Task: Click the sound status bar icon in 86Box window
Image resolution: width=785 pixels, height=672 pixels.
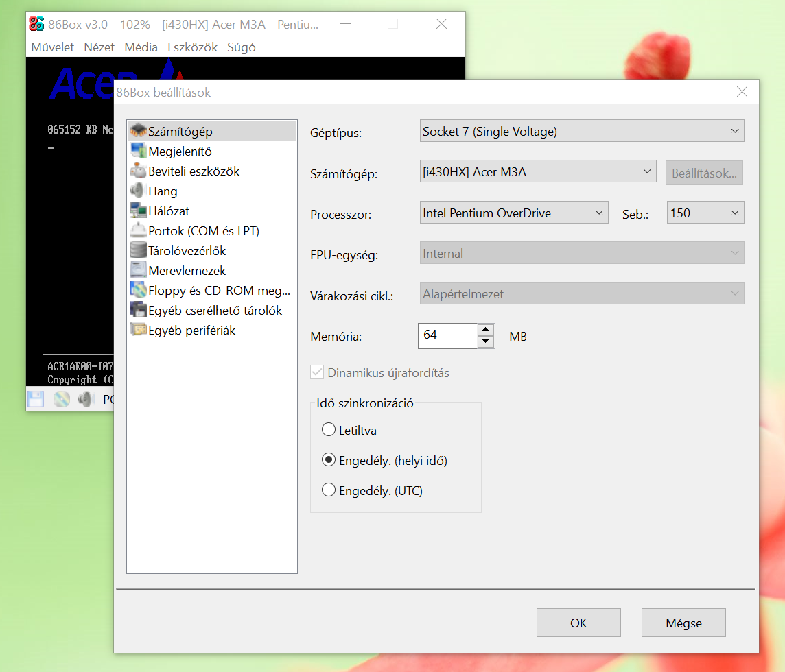Action: pos(86,399)
